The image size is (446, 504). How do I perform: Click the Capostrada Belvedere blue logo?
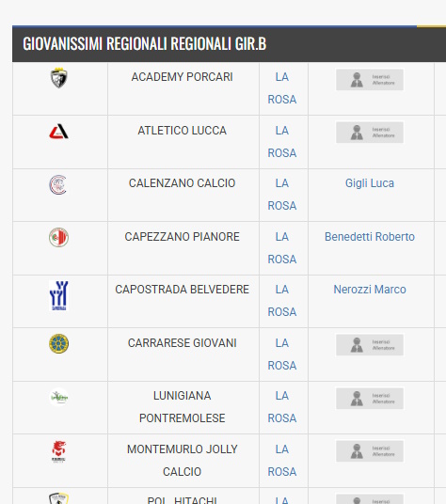click(x=59, y=295)
